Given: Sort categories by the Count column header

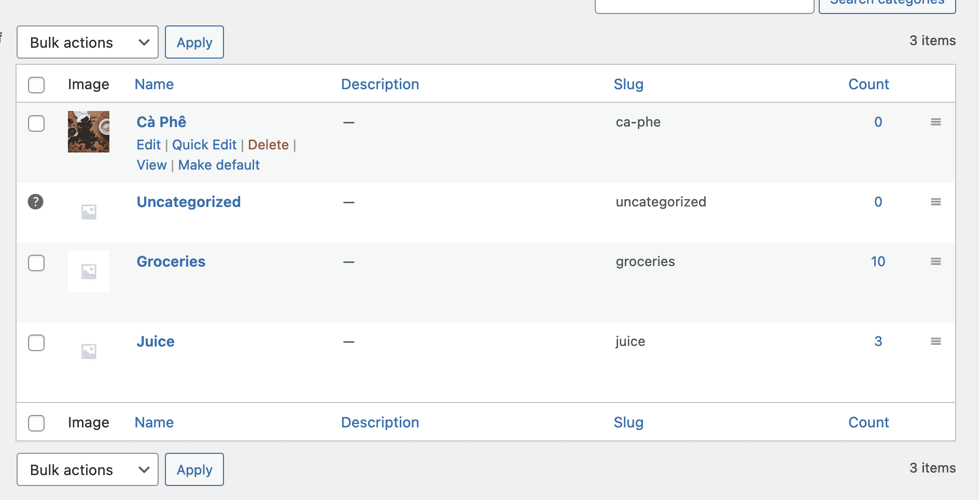Looking at the screenshot, I should (868, 85).
